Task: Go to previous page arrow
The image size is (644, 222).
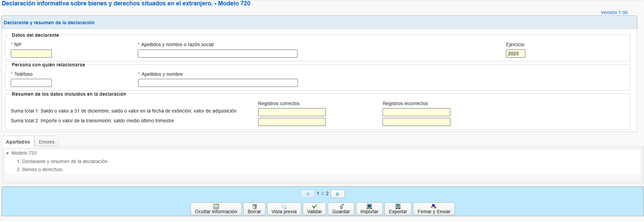Action: [308, 194]
